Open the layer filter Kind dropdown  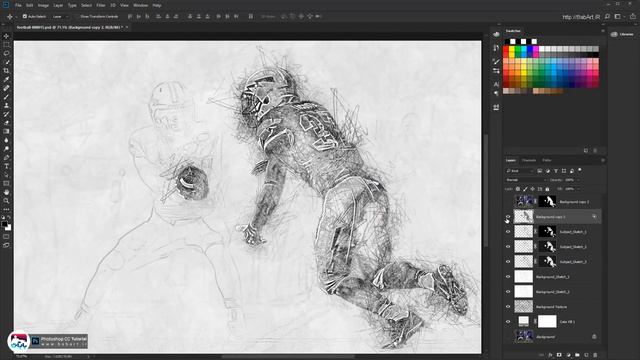(520, 171)
